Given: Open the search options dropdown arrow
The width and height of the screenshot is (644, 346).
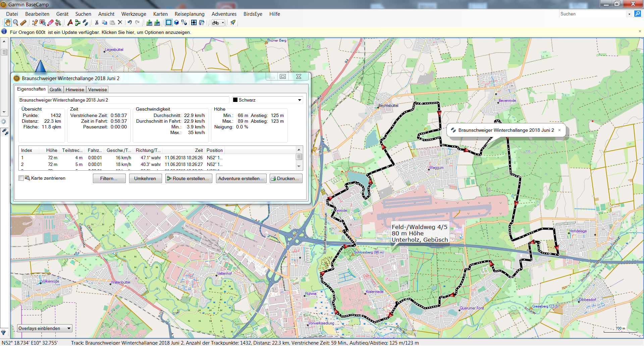Looking at the screenshot, I should point(629,14).
